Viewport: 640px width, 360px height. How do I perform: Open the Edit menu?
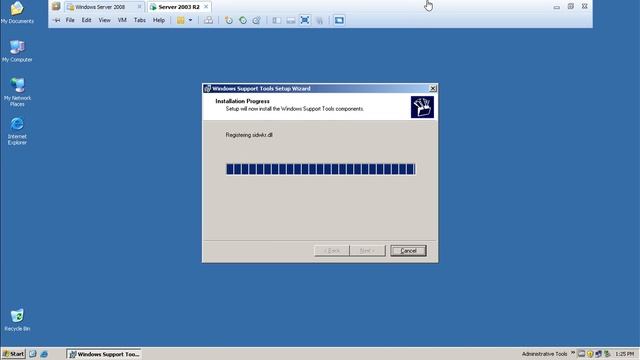86,20
